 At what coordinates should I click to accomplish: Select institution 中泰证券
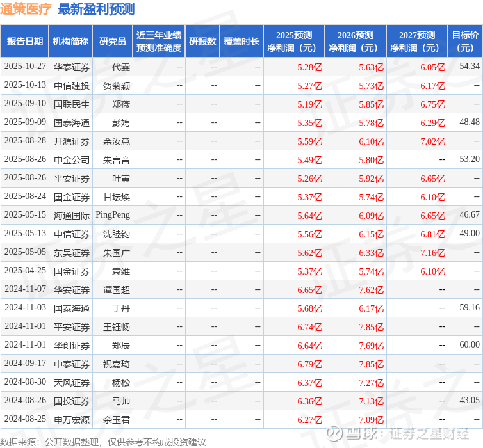click(x=72, y=364)
